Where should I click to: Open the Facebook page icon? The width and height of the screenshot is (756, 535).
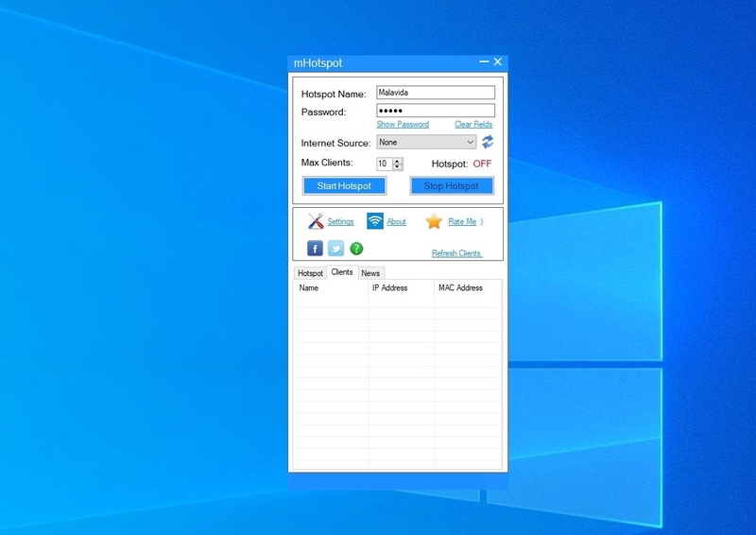click(315, 249)
